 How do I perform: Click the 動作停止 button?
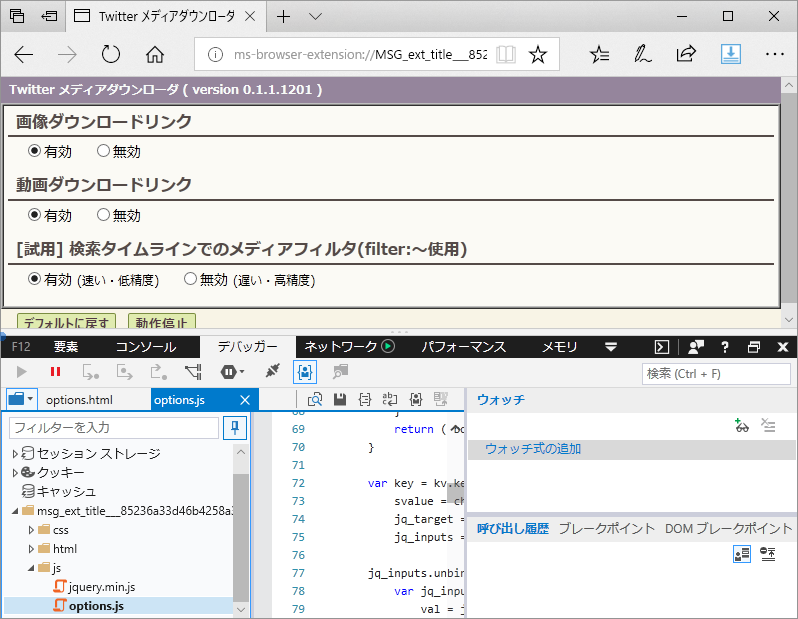click(x=162, y=321)
